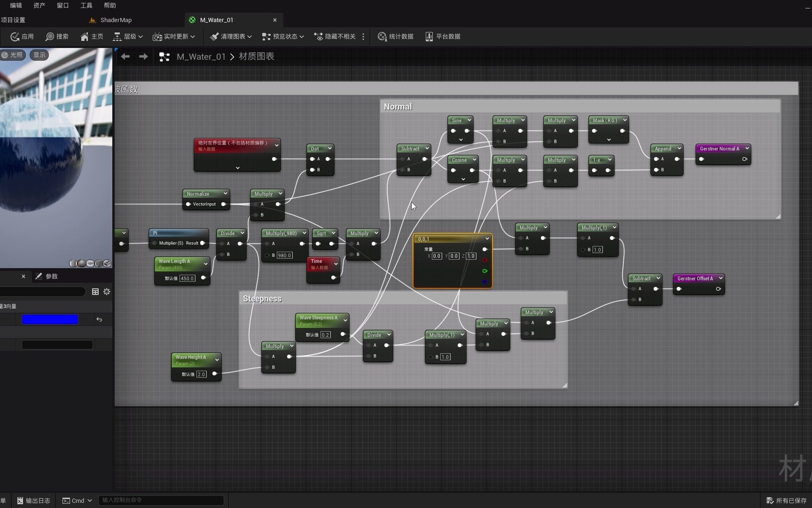Switch to the 项目设置 tab

click(x=13, y=20)
